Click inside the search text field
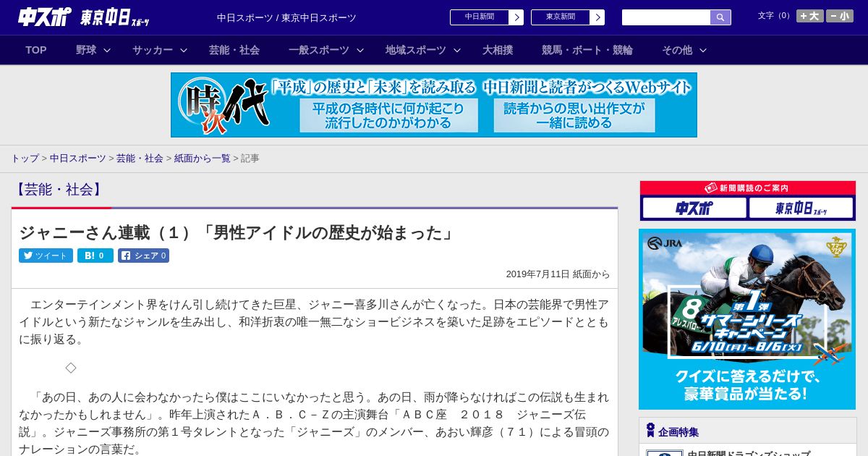The image size is (868, 456). pos(666,17)
